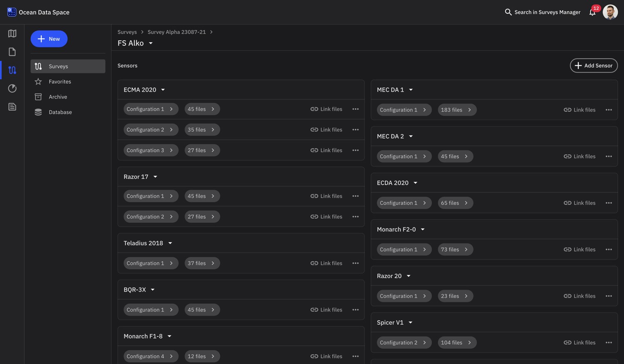The height and width of the screenshot is (364, 624).
Task: Open the reports icon at sidebar bottom
Action: click(x=12, y=106)
